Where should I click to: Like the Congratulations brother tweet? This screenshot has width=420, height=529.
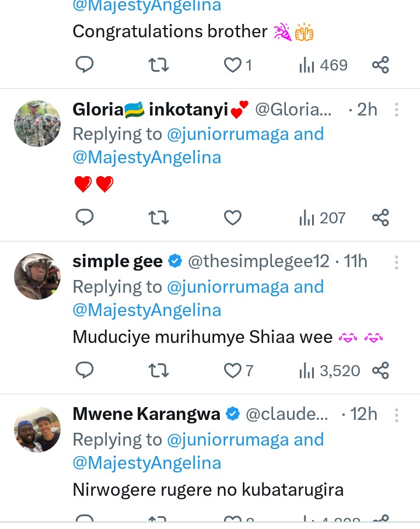(233, 65)
